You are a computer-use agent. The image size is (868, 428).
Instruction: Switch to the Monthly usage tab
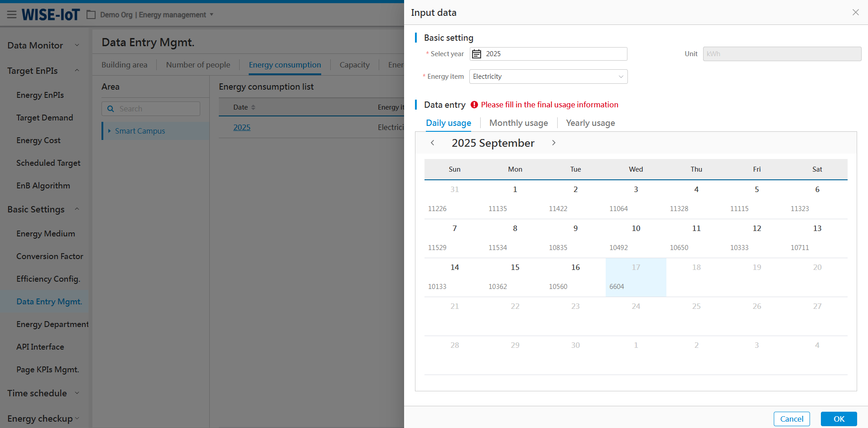[518, 123]
